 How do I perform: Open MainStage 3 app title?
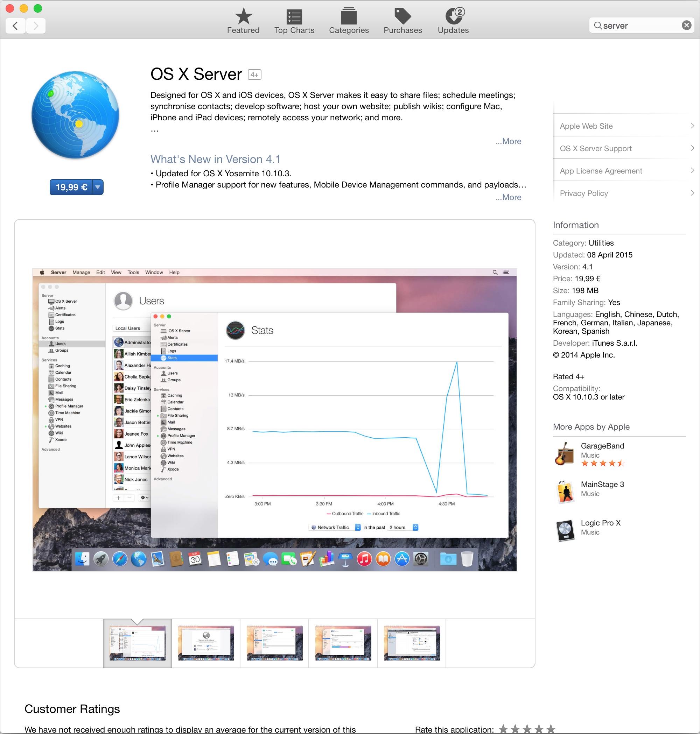pyautogui.click(x=602, y=484)
